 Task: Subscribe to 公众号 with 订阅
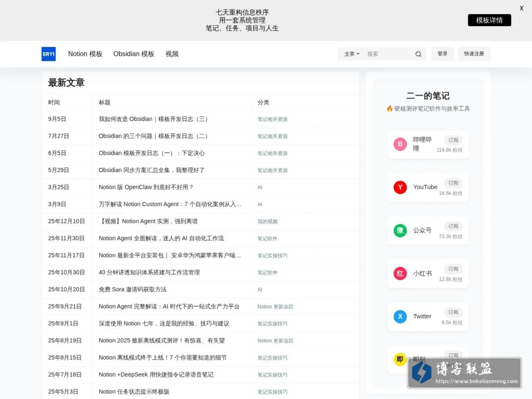click(x=453, y=226)
